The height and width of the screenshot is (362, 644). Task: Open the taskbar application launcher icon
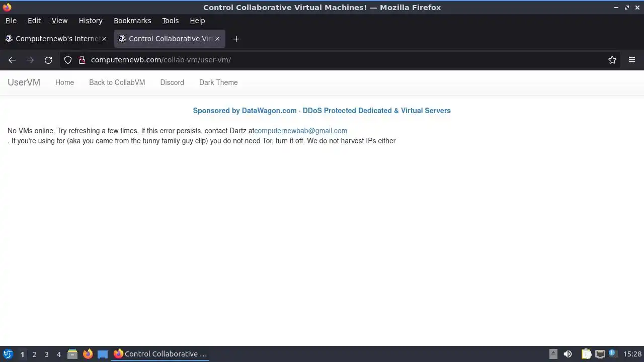coord(8,354)
